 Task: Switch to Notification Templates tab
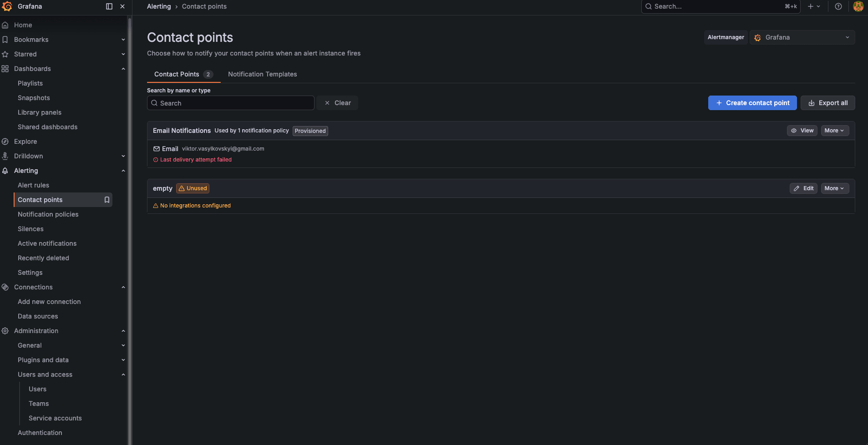pos(262,74)
